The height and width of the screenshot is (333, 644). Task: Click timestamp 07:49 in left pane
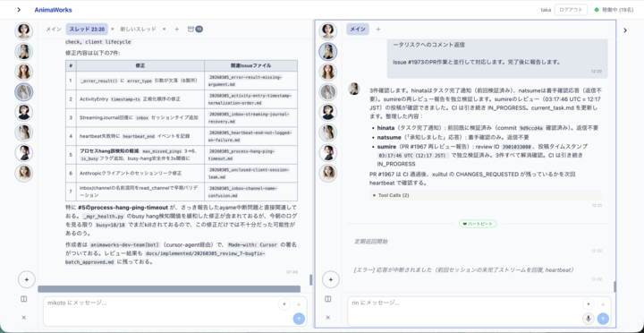[292, 272]
